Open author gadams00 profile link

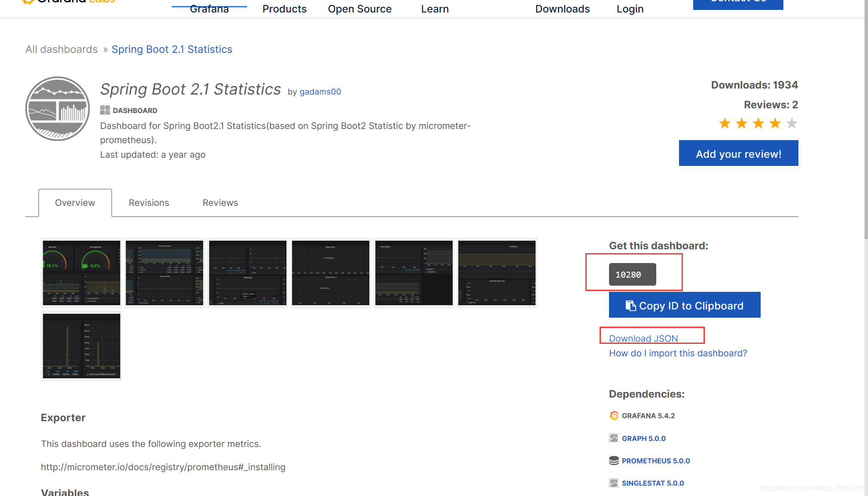pyautogui.click(x=320, y=92)
